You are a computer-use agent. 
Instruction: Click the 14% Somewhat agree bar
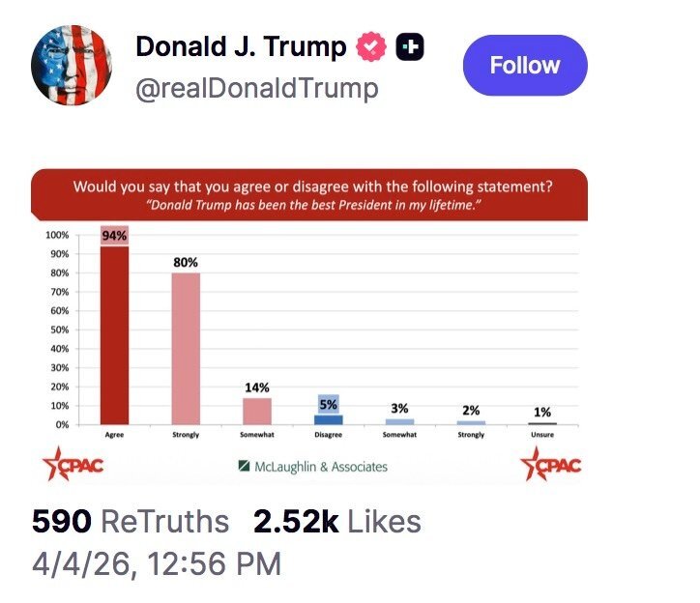[257, 411]
